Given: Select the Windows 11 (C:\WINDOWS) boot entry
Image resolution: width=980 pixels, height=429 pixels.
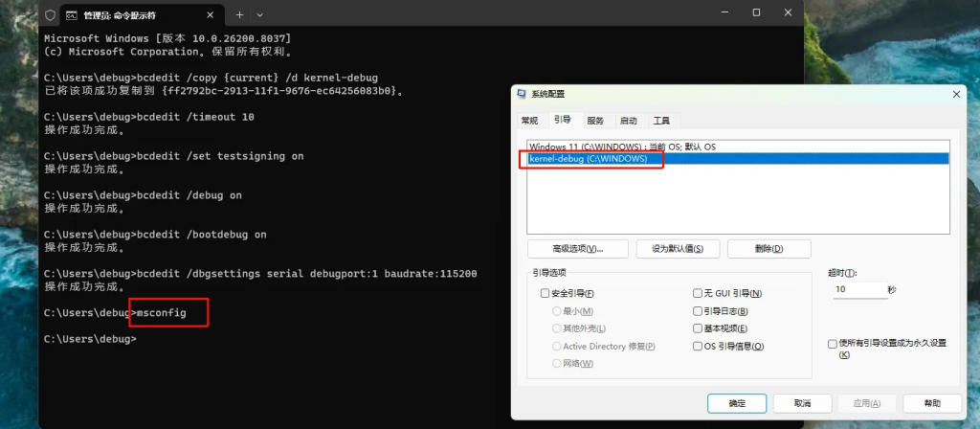Looking at the screenshot, I should point(738,147).
